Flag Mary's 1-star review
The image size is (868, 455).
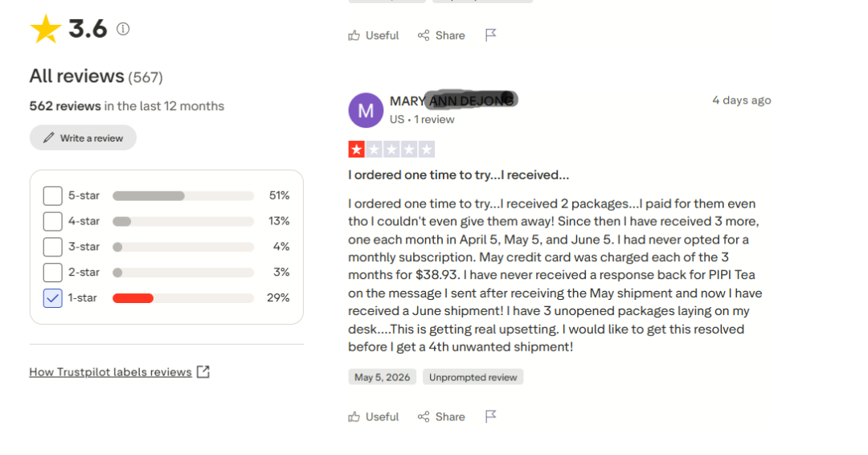coord(490,416)
